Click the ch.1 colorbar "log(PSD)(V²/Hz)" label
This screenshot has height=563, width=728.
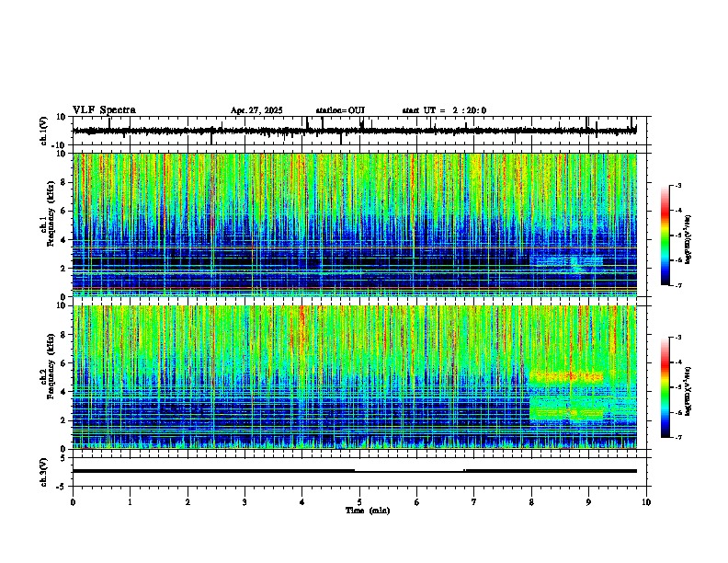688,239
